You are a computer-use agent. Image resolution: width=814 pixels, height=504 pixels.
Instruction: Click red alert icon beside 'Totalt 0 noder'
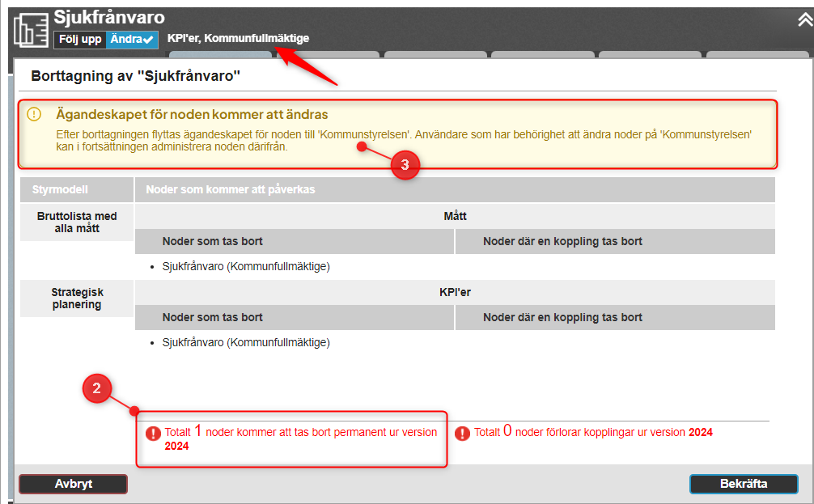462,434
